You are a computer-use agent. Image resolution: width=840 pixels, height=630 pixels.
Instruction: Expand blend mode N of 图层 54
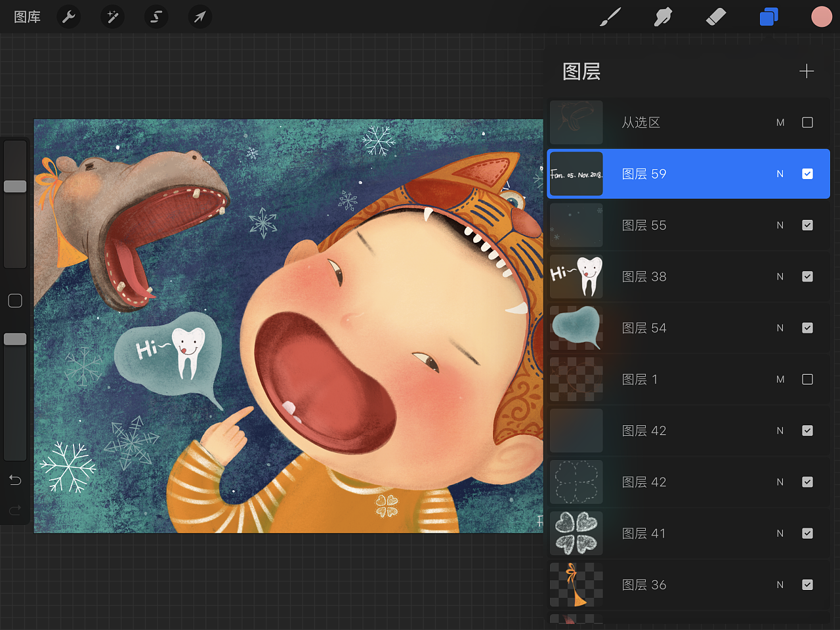pos(780,328)
